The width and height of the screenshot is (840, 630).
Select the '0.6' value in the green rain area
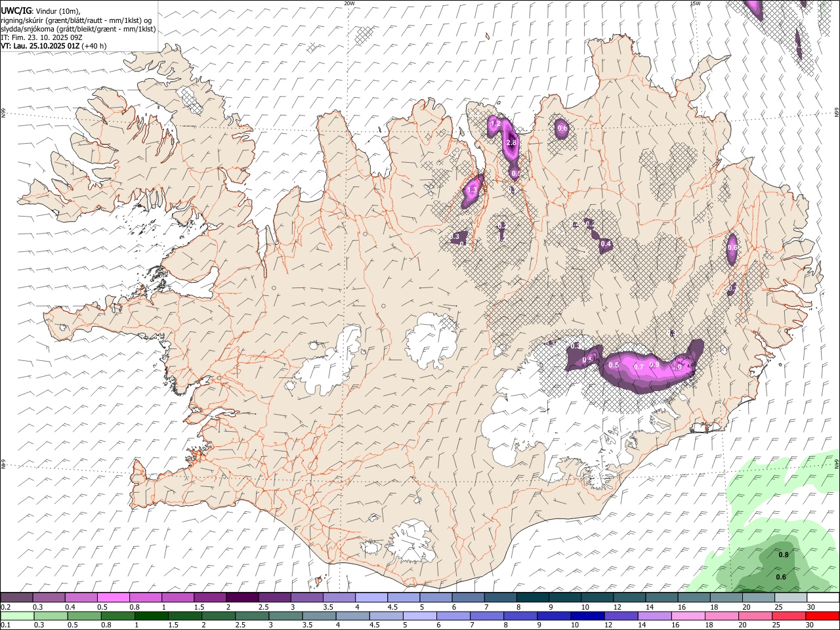coord(781,577)
